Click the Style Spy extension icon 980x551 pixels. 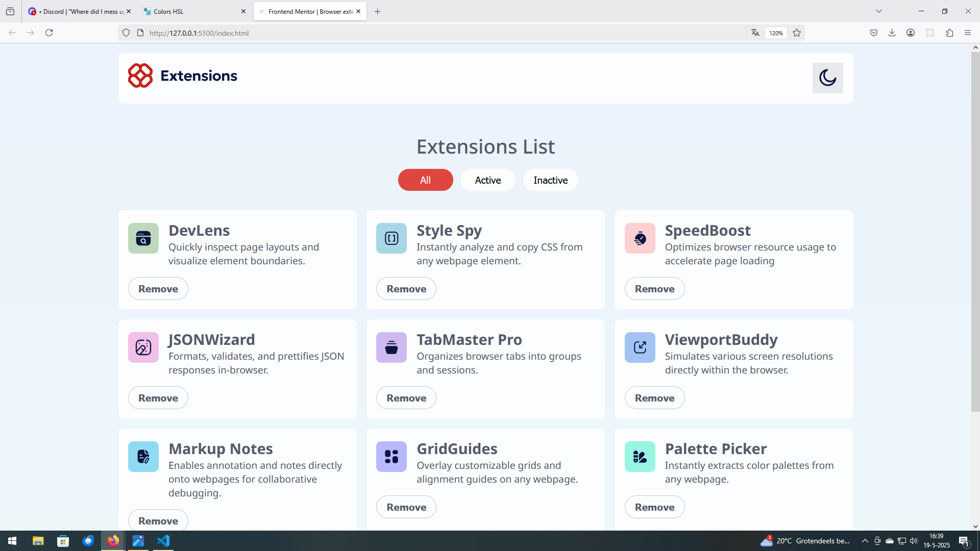click(x=391, y=238)
